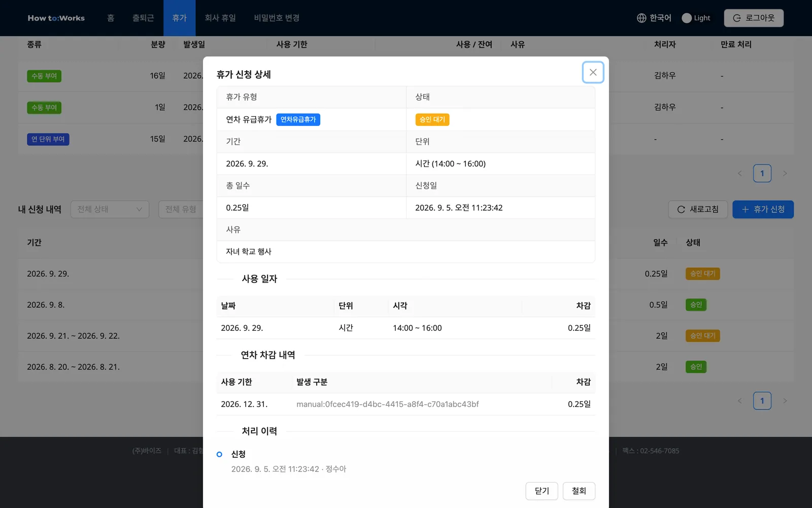Click the first 수동 부여 tag with 16일
812x508 pixels.
[44, 76]
